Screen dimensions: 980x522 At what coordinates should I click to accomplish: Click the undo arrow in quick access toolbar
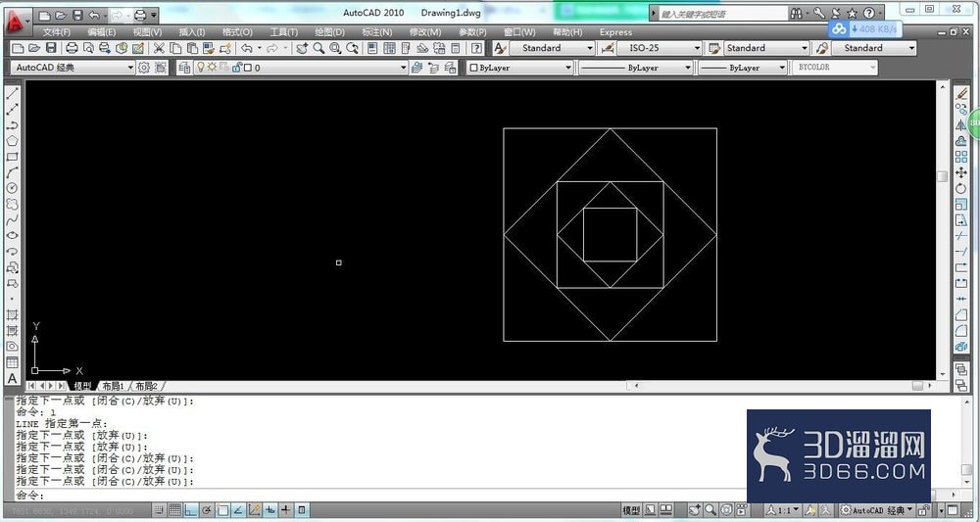click(94, 15)
